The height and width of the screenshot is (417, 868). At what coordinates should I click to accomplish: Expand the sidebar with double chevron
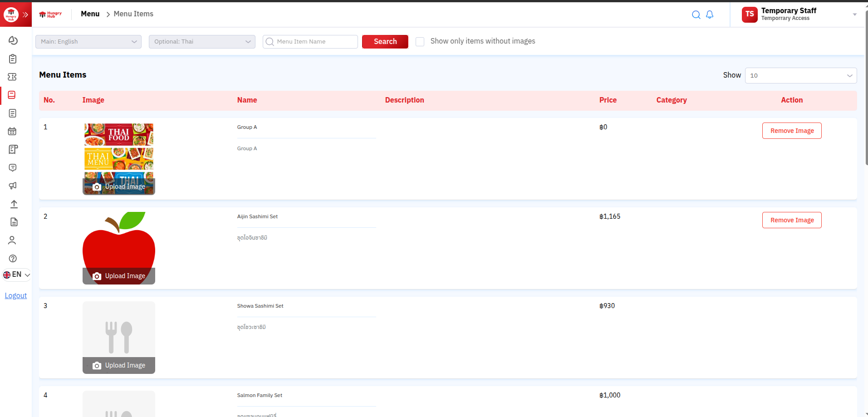click(25, 15)
